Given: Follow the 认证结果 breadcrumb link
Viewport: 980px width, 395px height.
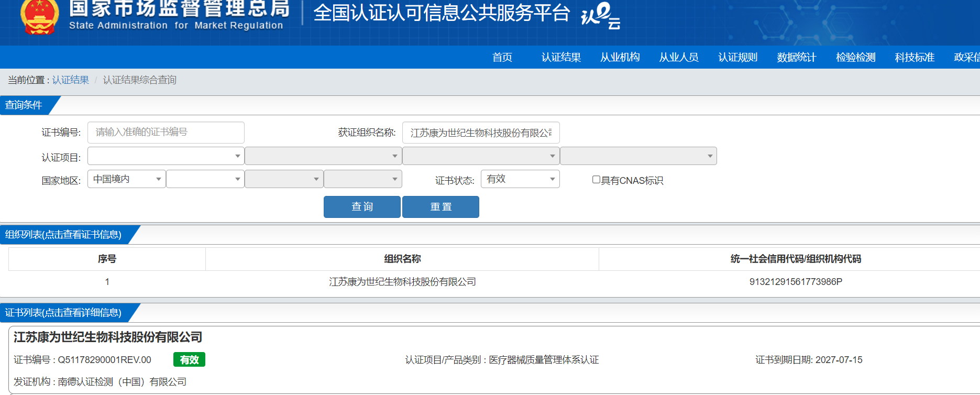Looking at the screenshot, I should [x=71, y=80].
